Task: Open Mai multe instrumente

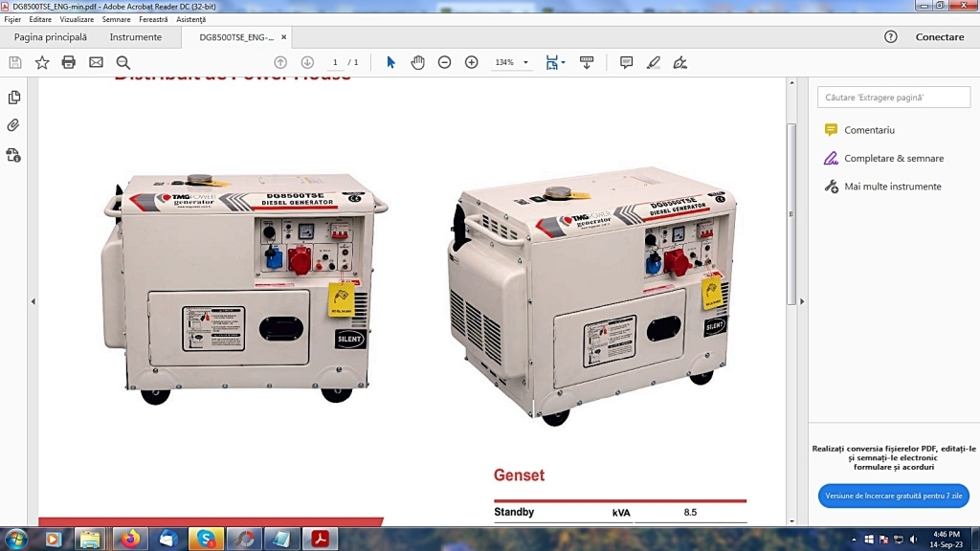Action: [882, 187]
